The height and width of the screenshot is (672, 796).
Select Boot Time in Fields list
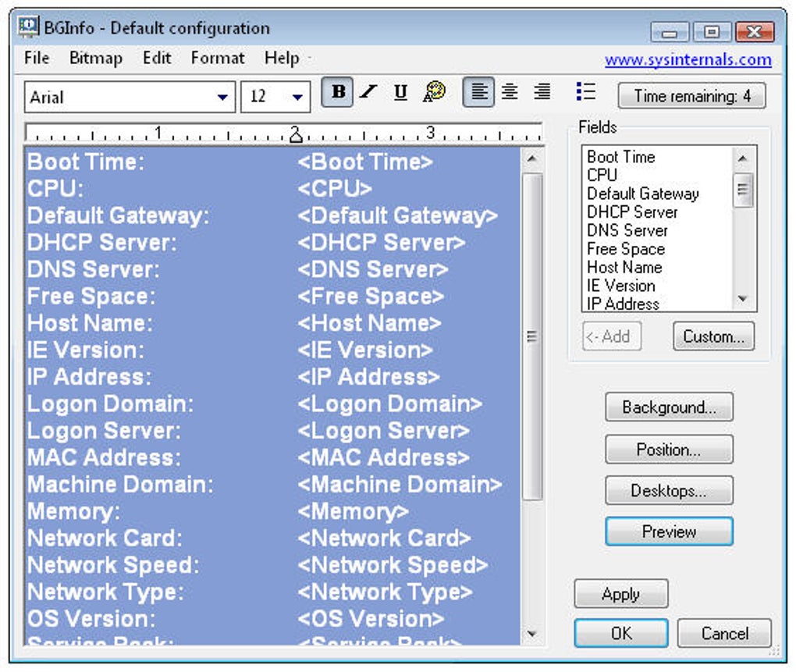(x=621, y=157)
